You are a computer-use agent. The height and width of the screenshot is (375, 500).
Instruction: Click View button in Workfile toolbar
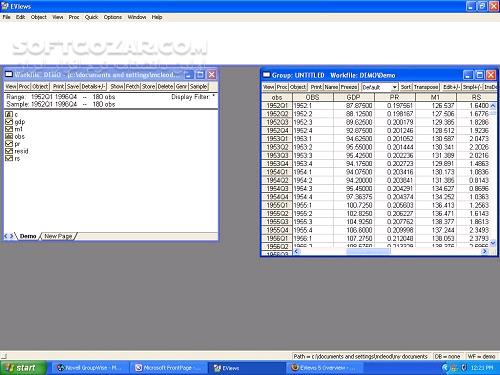pos(11,86)
